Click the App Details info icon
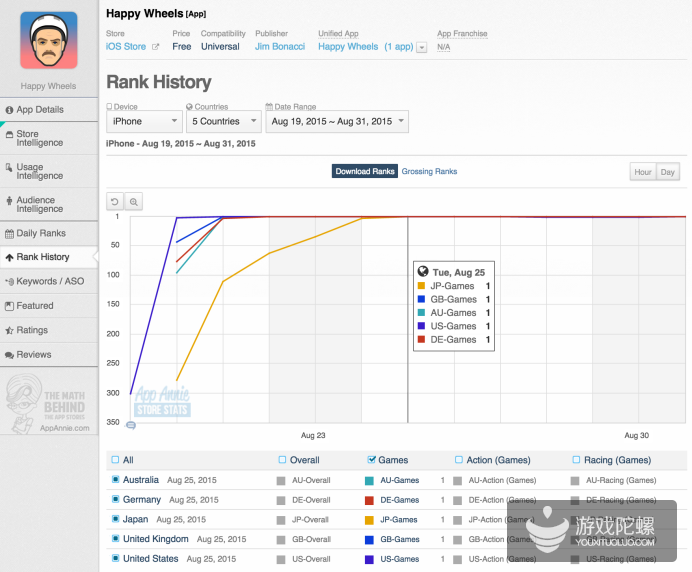 point(9,110)
